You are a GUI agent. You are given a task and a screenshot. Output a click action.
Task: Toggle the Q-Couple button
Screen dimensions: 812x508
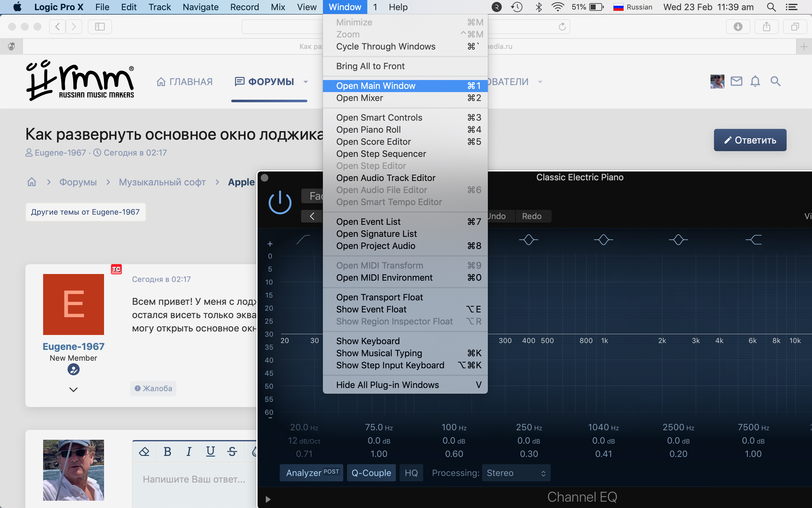tap(371, 473)
